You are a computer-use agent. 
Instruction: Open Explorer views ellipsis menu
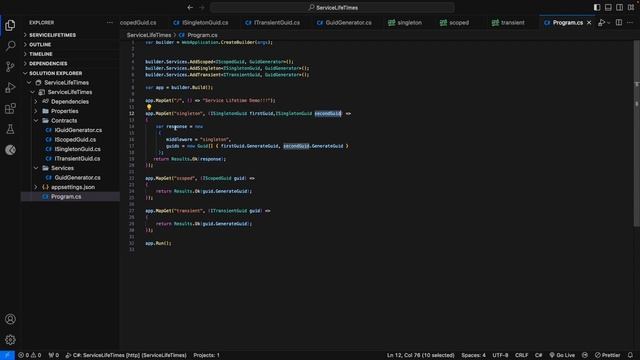point(109,23)
